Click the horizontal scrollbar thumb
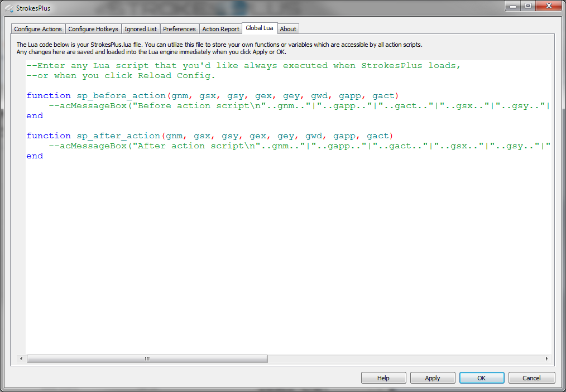This screenshot has height=392, width=566. [x=147, y=359]
